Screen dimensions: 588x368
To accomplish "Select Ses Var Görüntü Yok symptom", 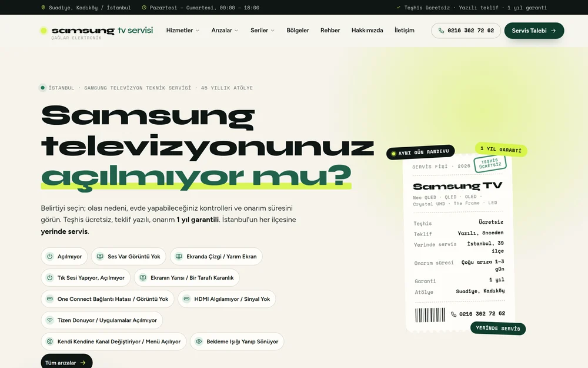I will click(x=129, y=257).
